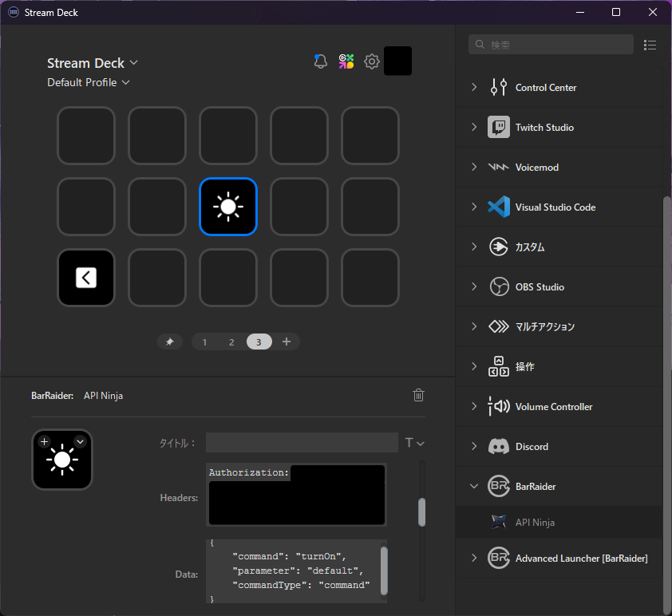Image resolution: width=672 pixels, height=616 pixels.
Task: Open the key icon state dropdown arrow
Action: pyautogui.click(x=80, y=441)
